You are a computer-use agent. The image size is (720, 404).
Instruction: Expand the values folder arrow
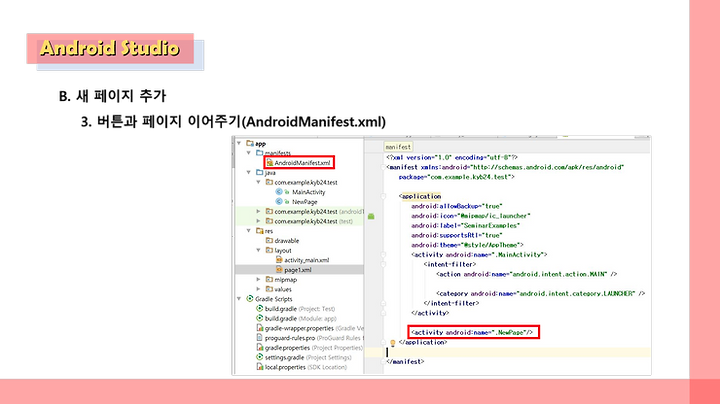point(259,289)
